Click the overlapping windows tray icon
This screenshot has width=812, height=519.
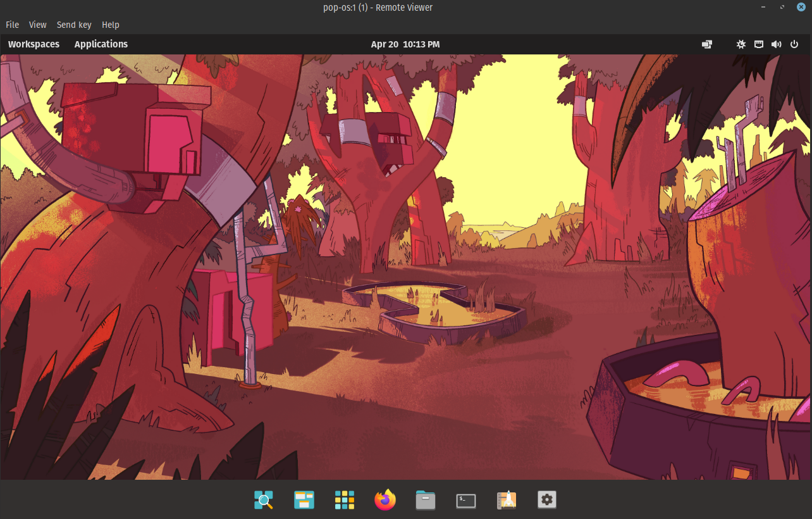tap(707, 44)
